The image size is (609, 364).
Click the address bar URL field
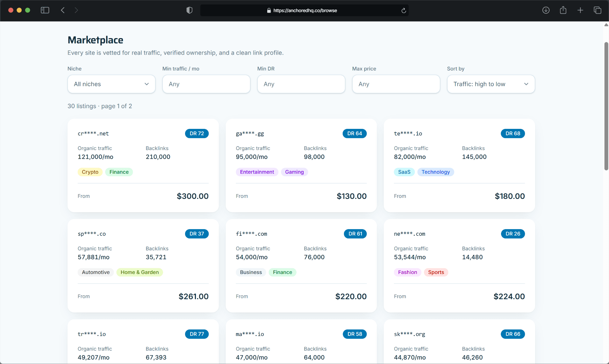pos(304,10)
